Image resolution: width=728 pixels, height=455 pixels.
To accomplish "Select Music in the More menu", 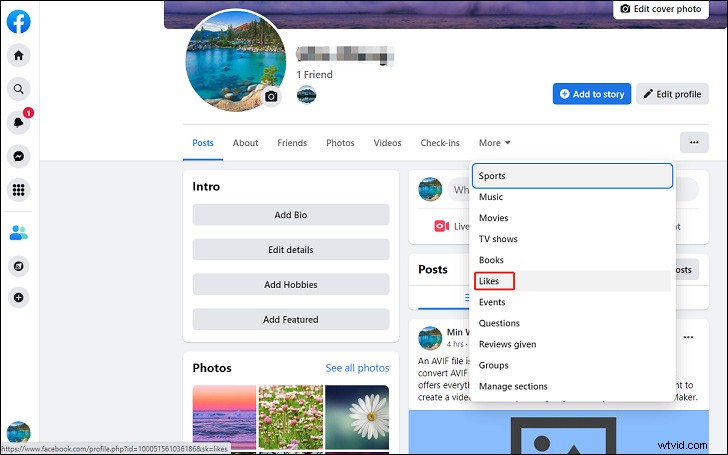I will click(x=572, y=197).
